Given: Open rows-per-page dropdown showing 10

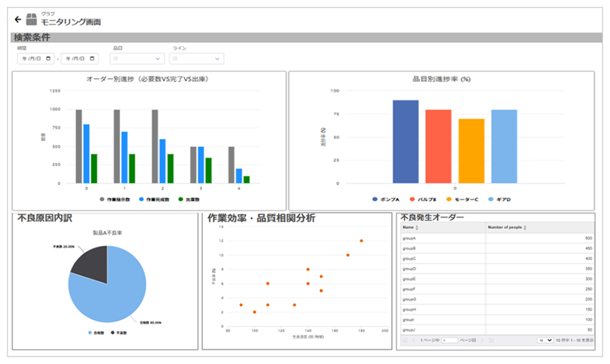Looking at the screenshot, I should [546, 340].
